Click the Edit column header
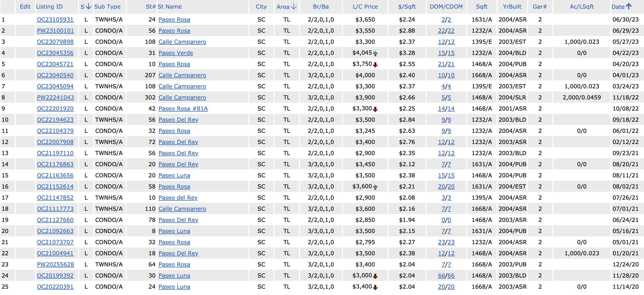 tap(25, 7)
